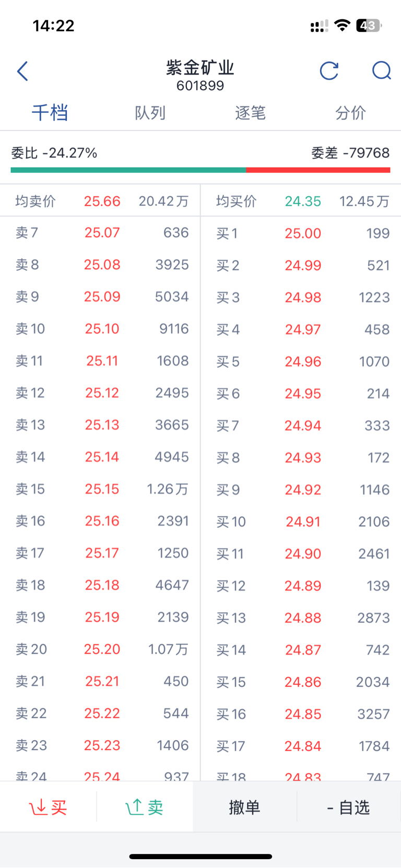Refresh the order book data
This screenshot has width=401, height=868.
tap(329, 71)
